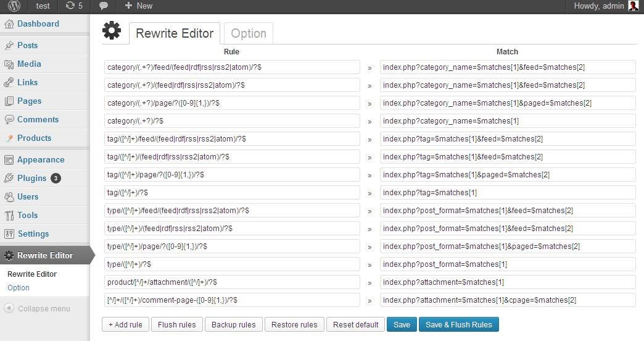Click the Tools icon in sidebar

click(9, 216)
